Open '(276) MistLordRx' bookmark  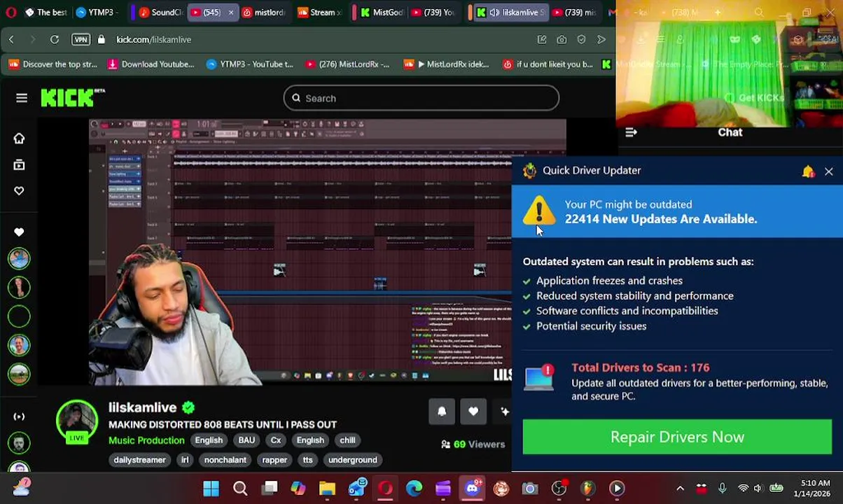tap(347, 64)
